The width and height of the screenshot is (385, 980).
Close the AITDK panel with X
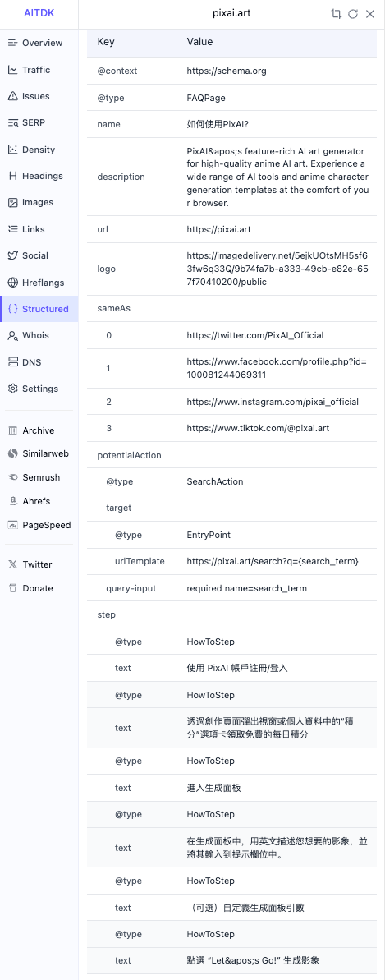370,14
